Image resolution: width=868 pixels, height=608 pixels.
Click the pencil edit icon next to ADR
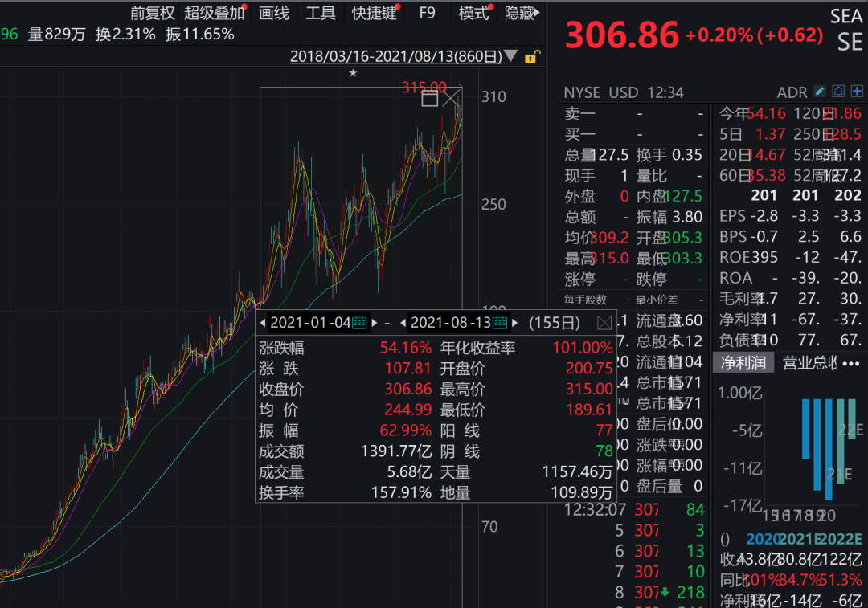click(x=821, y=92)
